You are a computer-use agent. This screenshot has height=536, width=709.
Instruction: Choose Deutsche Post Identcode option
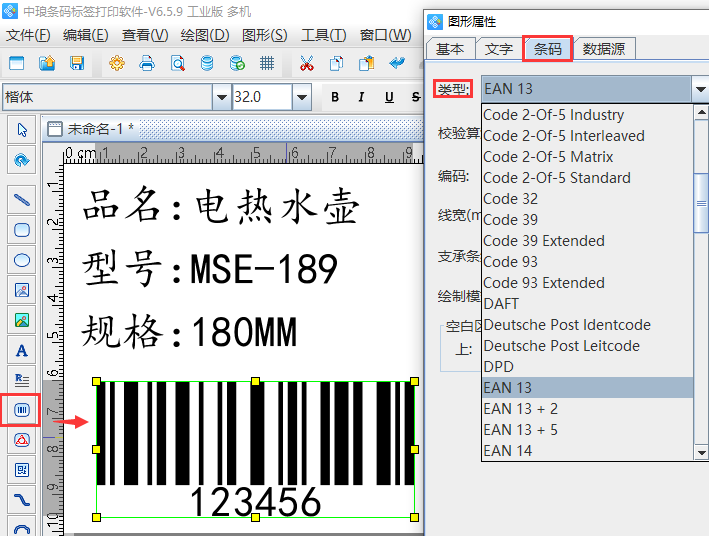click(x=587, y=325)
